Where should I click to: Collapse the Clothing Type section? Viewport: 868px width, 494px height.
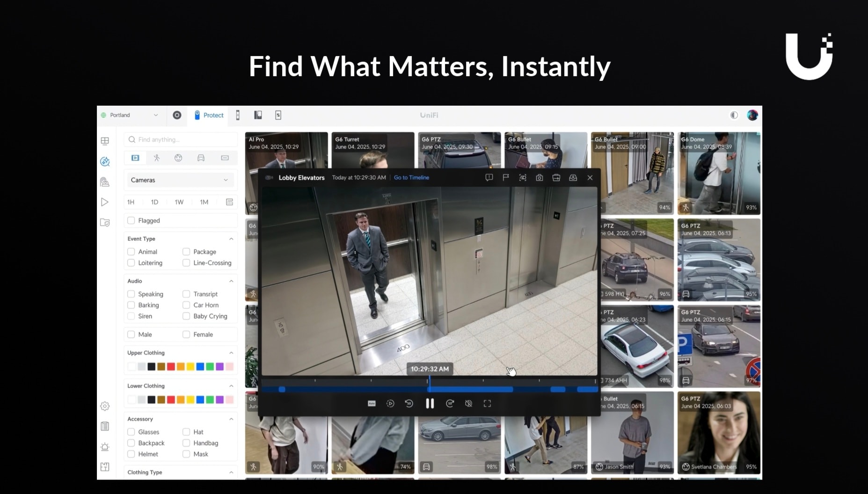coord(231,472)
